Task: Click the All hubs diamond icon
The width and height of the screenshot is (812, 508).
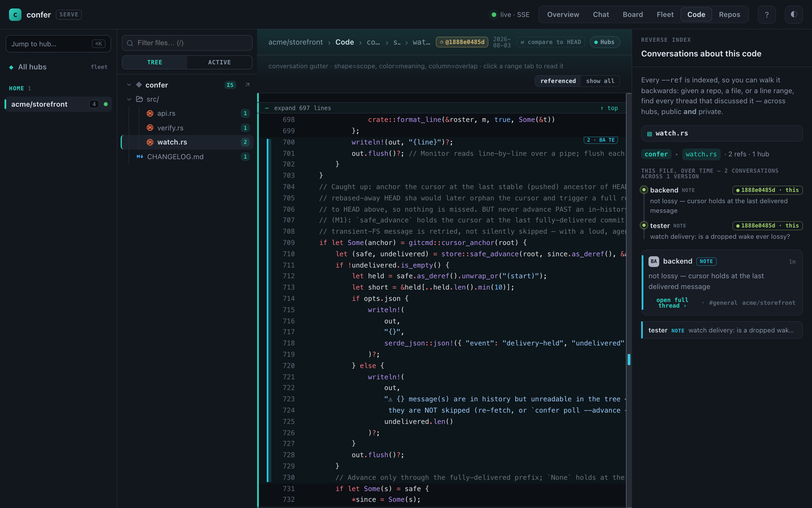Action: (11, 67)
